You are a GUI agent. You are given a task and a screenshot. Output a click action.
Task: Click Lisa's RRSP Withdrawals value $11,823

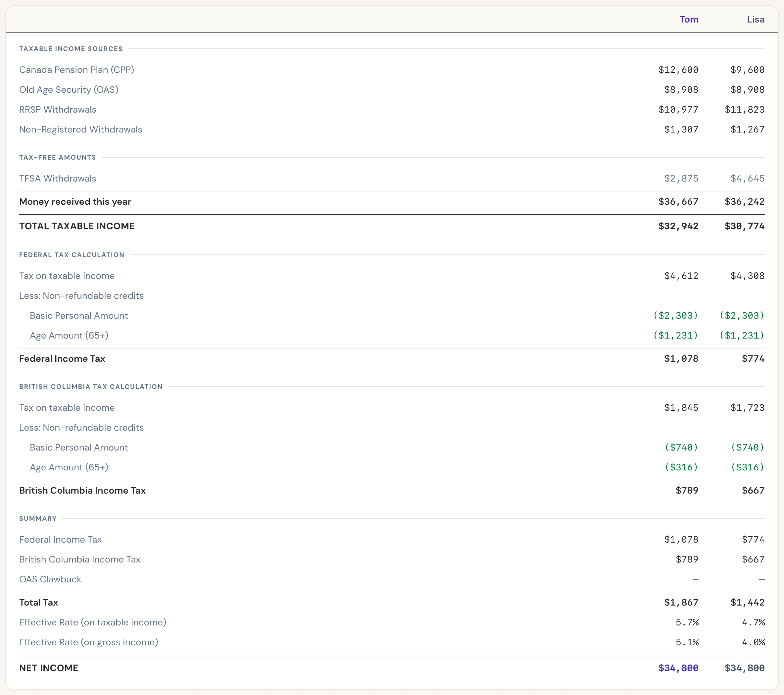(x=744, y=110)
